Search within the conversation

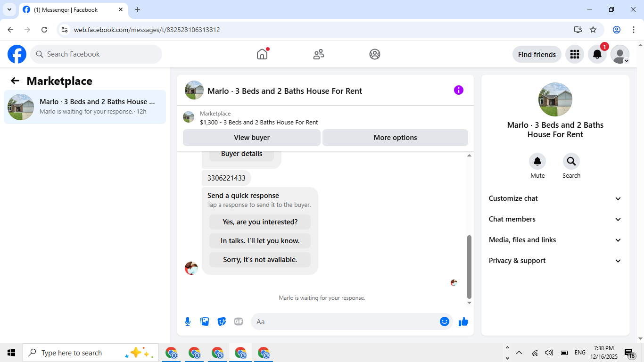[x=571, y=162]
